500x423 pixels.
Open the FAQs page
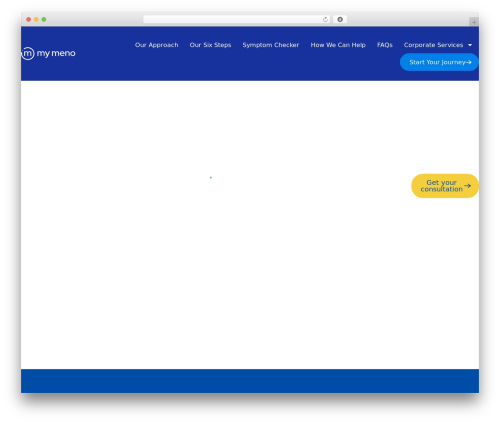[x=385, y=45]
